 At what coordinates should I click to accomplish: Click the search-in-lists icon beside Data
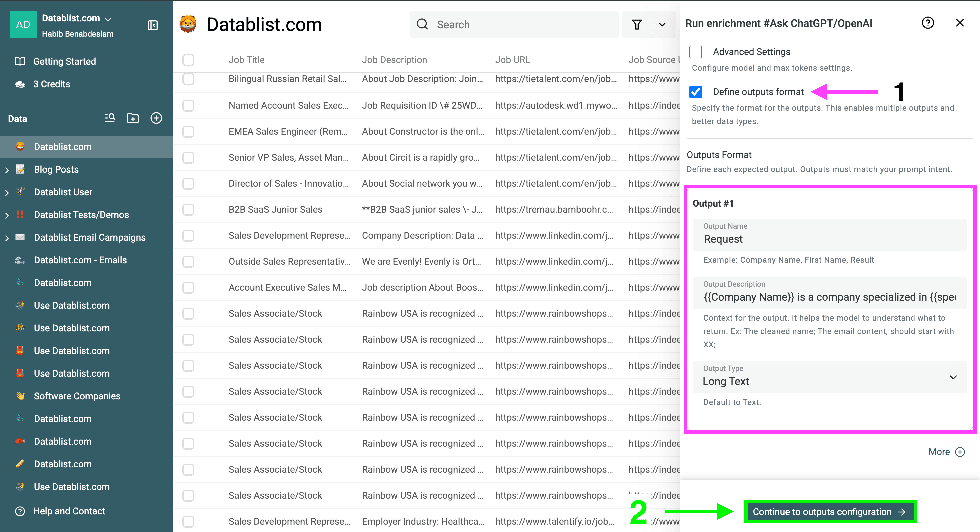(x=110, y=118)
